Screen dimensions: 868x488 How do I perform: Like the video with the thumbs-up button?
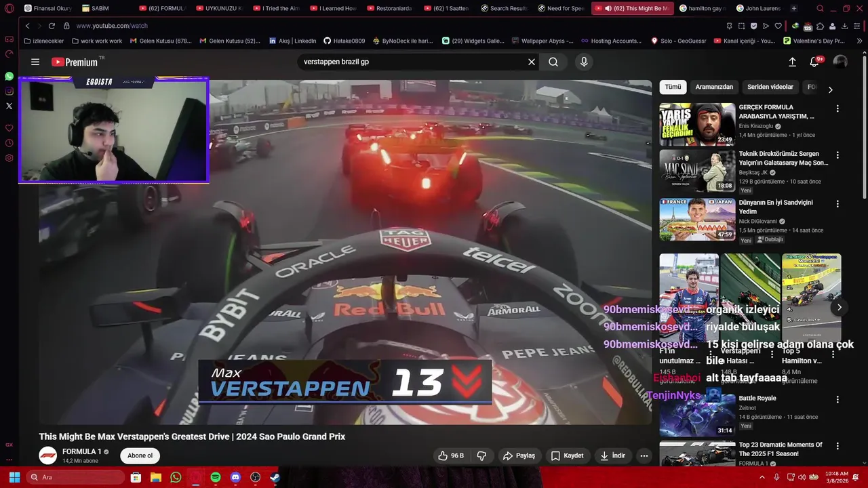[x=451, y=455]
